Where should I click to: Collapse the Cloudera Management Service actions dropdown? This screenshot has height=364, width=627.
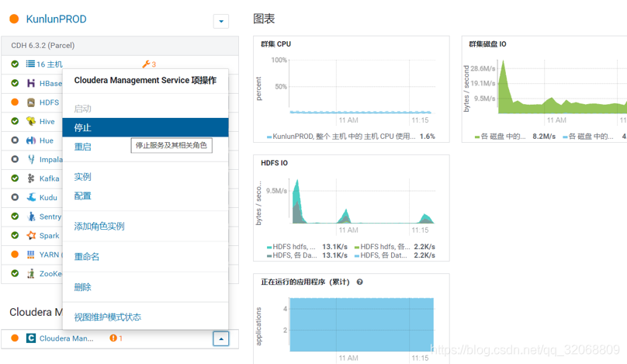(221, 339)
